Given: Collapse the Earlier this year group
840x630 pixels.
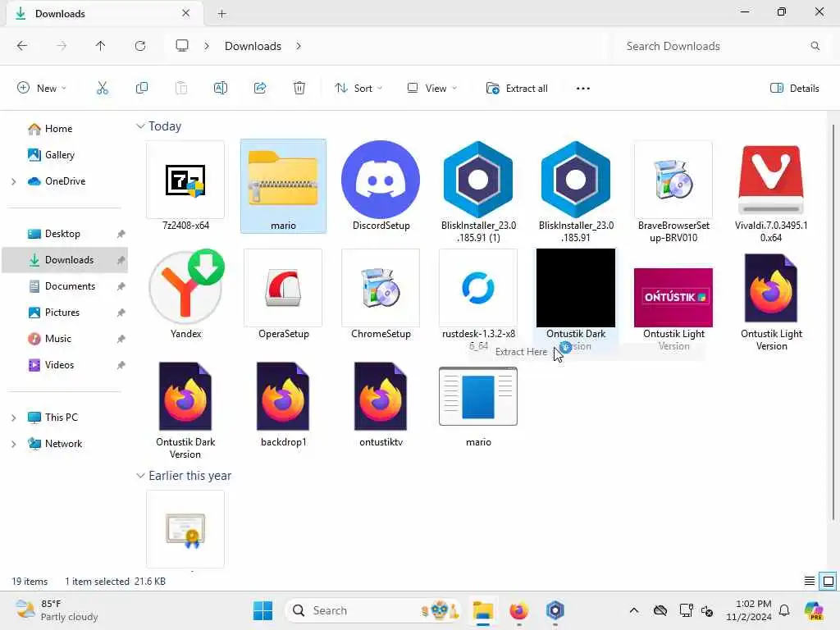Looking at the screenshot, I should coord(140,476).
